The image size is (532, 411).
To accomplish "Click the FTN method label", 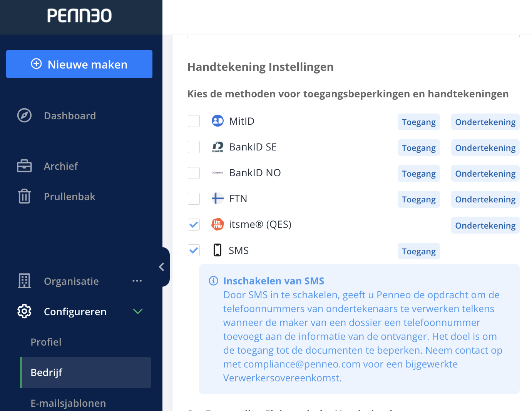I will [238, 199].
